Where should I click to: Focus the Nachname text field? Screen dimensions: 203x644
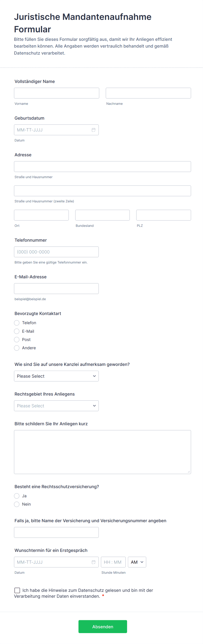tap(148, 93)
